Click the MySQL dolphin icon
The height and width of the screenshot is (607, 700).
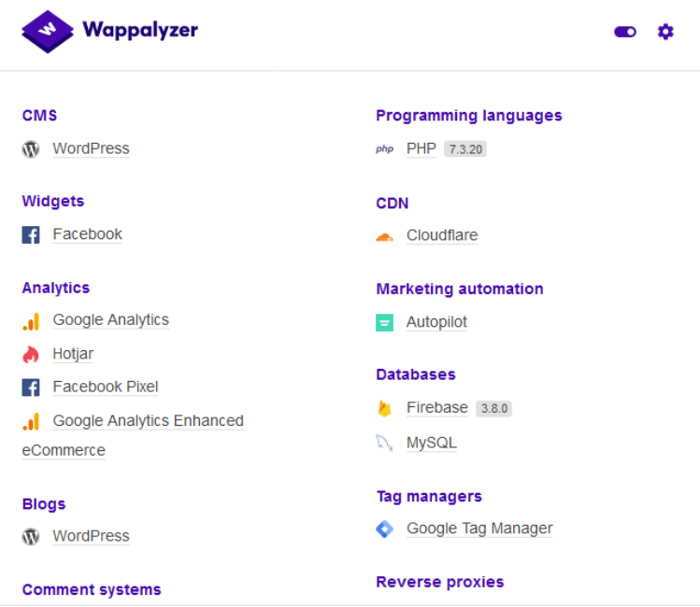[384, 443]
